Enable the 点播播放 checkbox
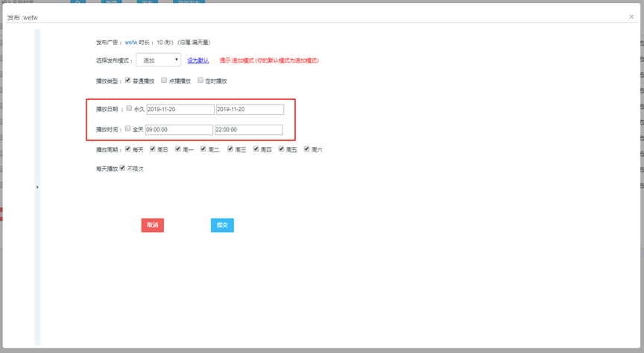This screenshot has height=353, width=644. (x=164, y=81)
